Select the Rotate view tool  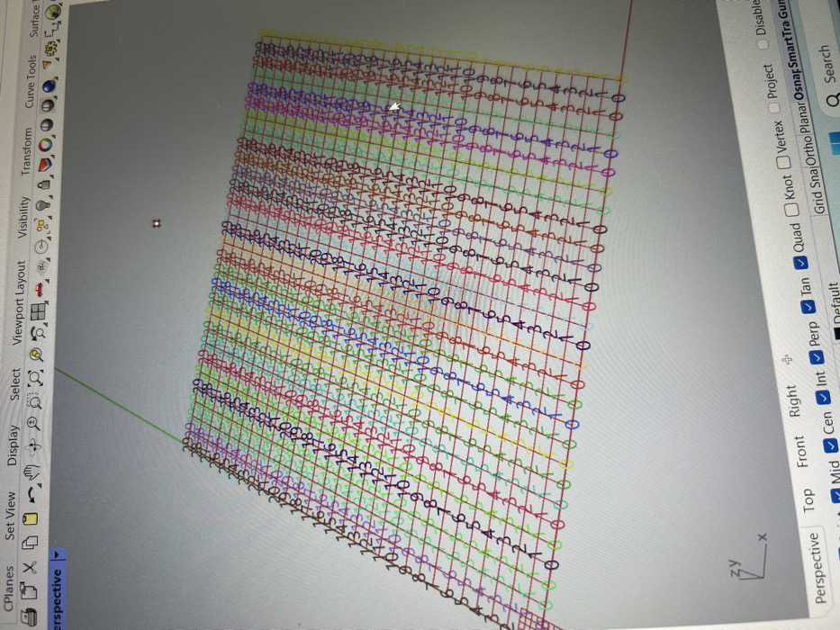coord(33,445)
